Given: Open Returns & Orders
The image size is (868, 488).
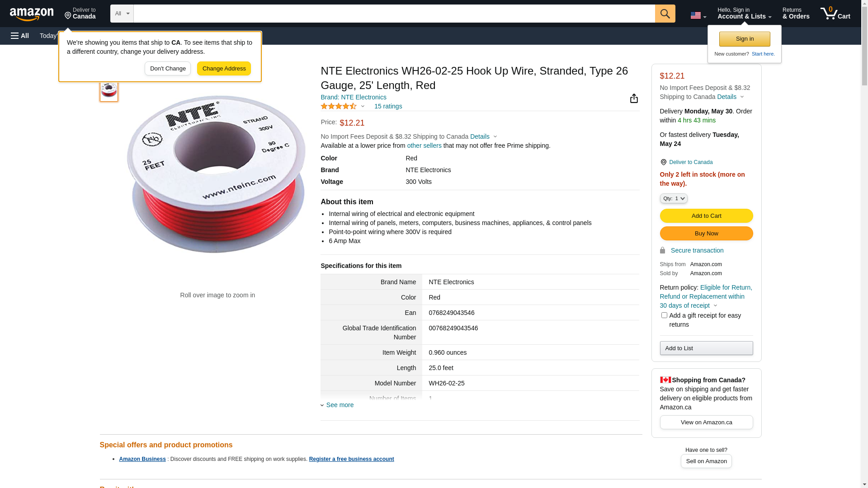Looking at the screenshot, I should tap(796, 14).
